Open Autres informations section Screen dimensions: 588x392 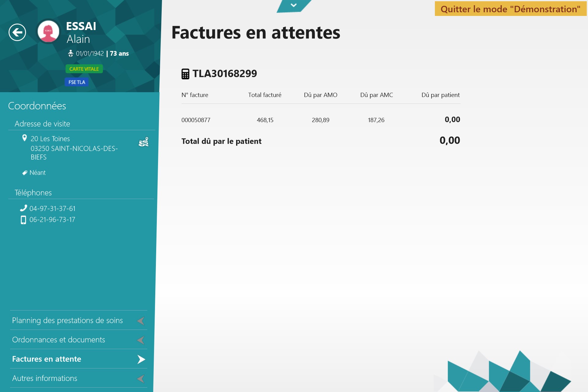tap(79, 378)
